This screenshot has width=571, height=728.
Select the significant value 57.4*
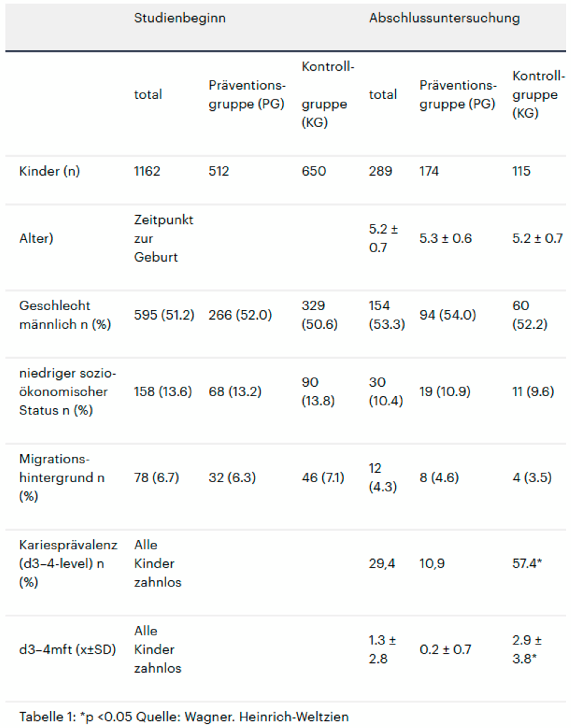(x=527, y=564)
